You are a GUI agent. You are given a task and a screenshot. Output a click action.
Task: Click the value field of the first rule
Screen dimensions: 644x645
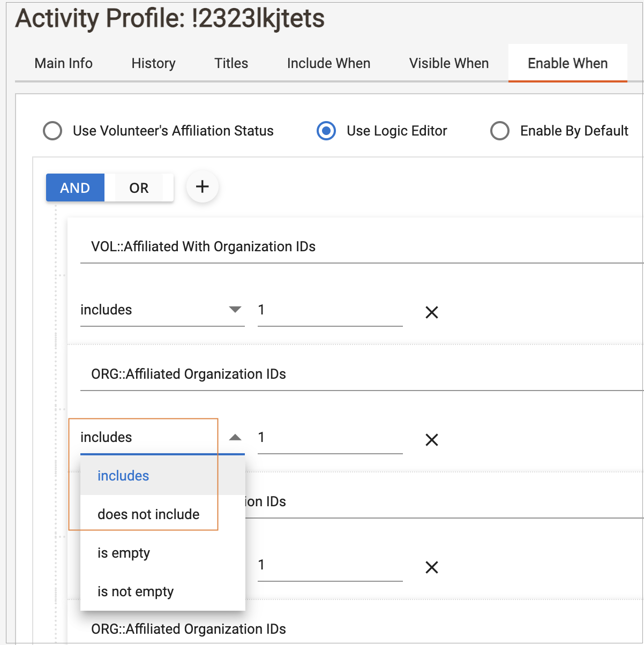point(330,310)
